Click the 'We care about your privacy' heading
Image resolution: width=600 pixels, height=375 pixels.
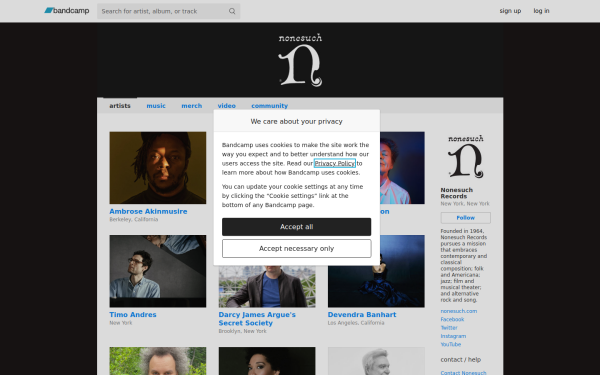coord(297,121)
